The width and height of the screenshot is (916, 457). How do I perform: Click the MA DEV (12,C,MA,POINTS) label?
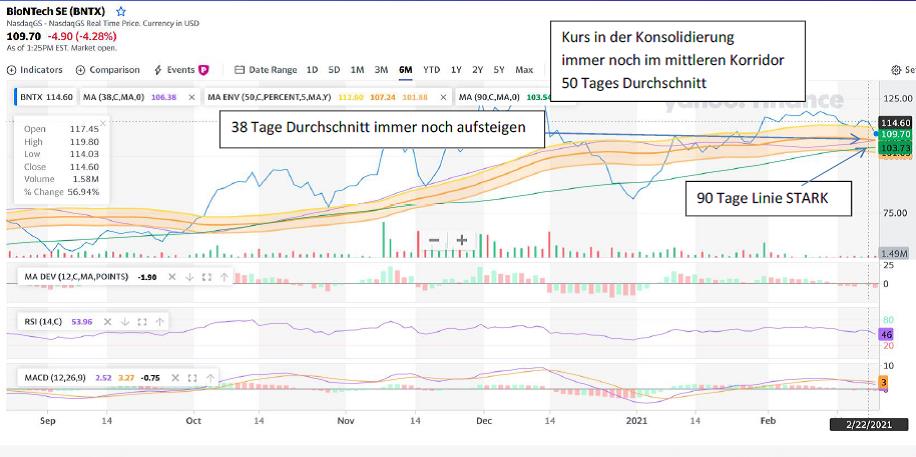tap(76, 277)
